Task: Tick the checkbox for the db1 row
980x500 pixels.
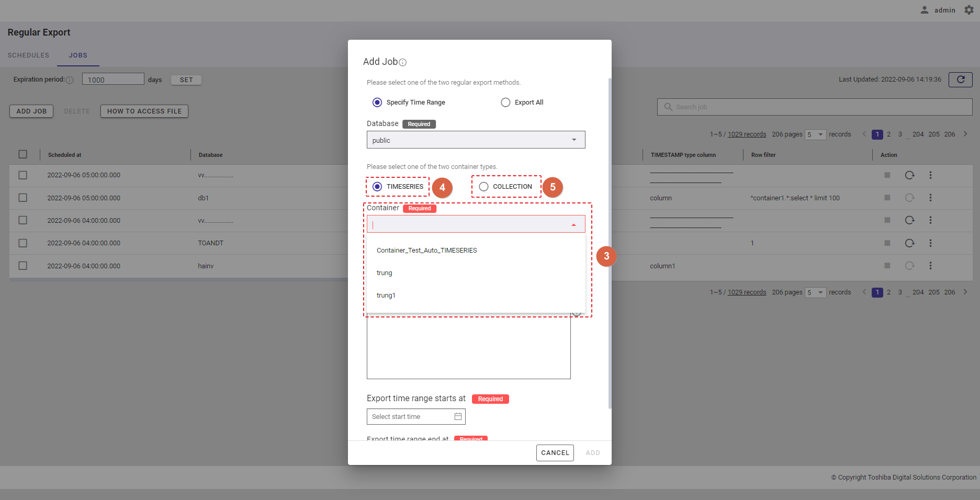Action: pyautogui.click(x=23, y=198)
